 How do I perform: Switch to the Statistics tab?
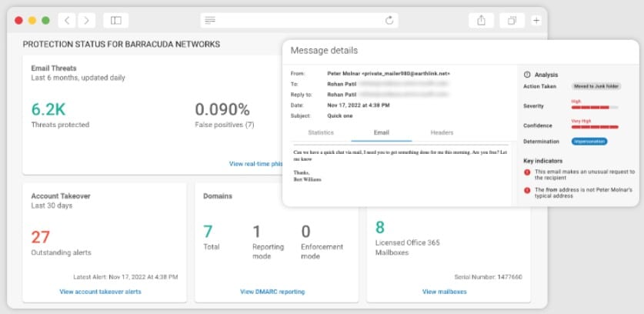coord(321,132)
